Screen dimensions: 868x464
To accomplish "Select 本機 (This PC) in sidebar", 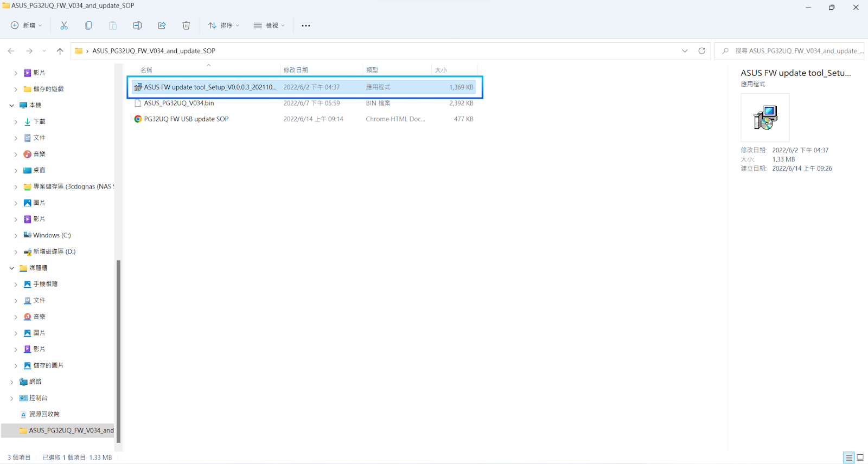I will [x=35, y=105].
